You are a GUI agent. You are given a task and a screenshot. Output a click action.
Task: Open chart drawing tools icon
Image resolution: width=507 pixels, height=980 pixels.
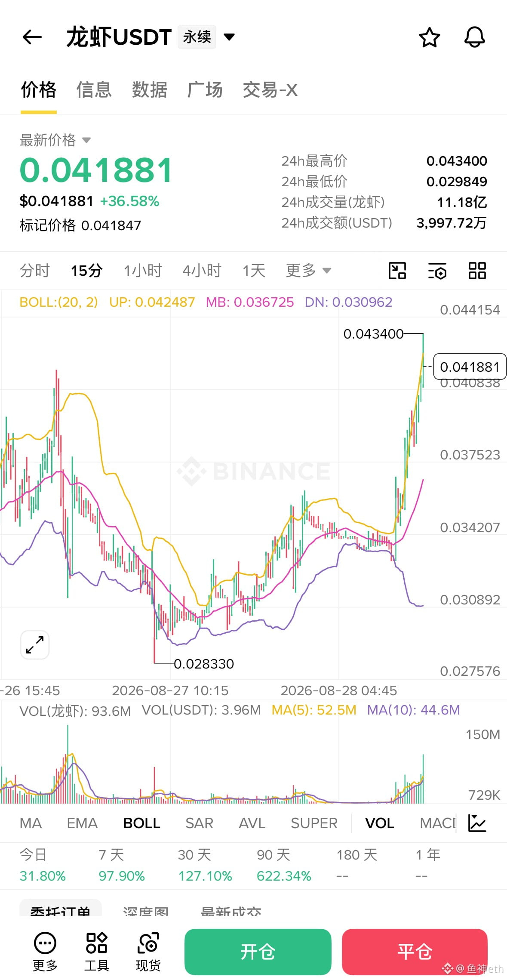(x=397, y=271)
